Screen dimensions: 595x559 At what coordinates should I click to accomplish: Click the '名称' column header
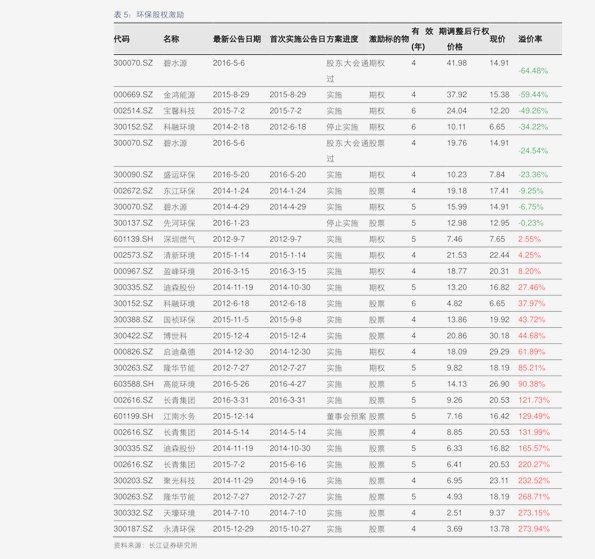171,39
